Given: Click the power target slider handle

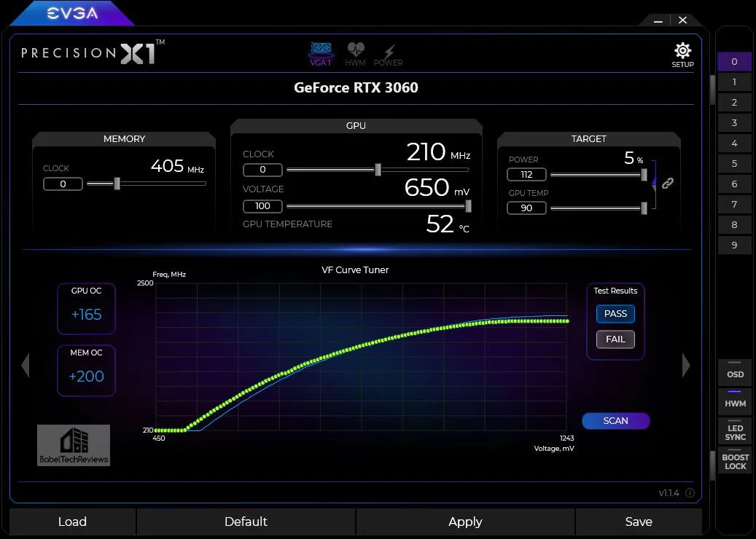Looking at the screenshot, I should click(644, 174).
